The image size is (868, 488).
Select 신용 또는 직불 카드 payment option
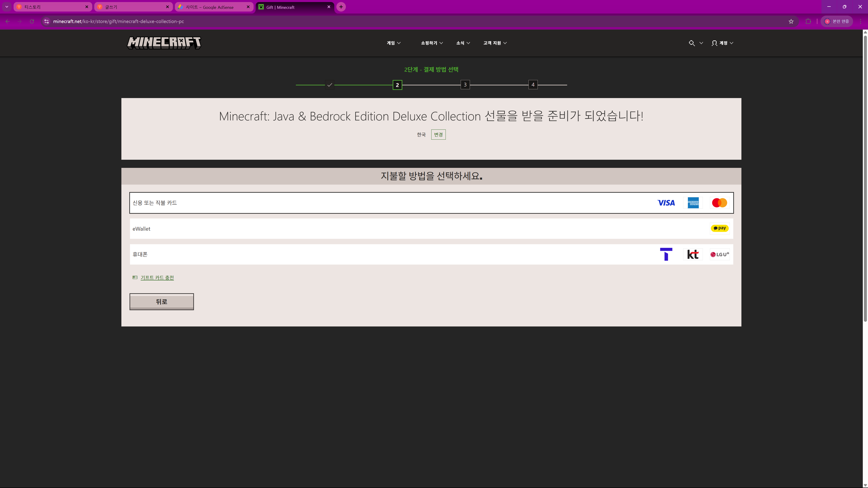pyautogui.click(x=431, y=203)
